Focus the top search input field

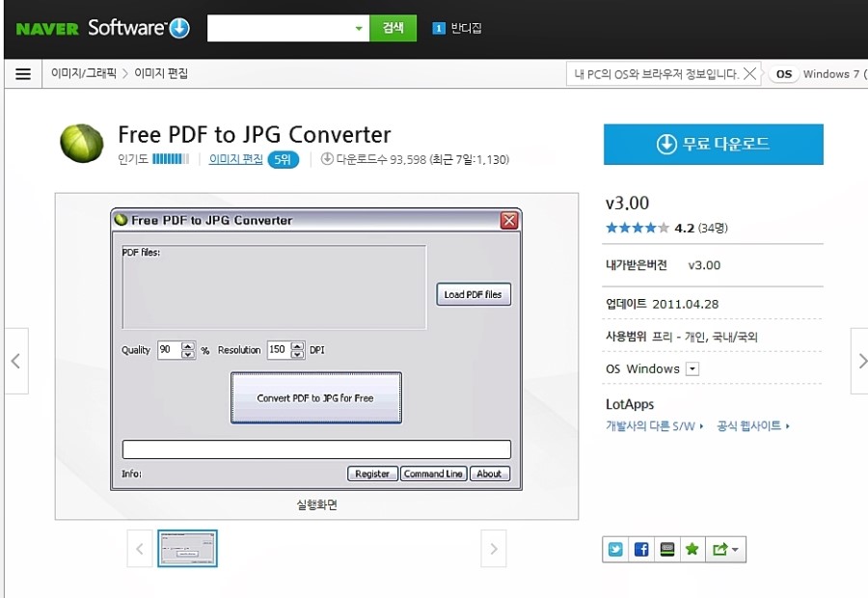point(280,28)
